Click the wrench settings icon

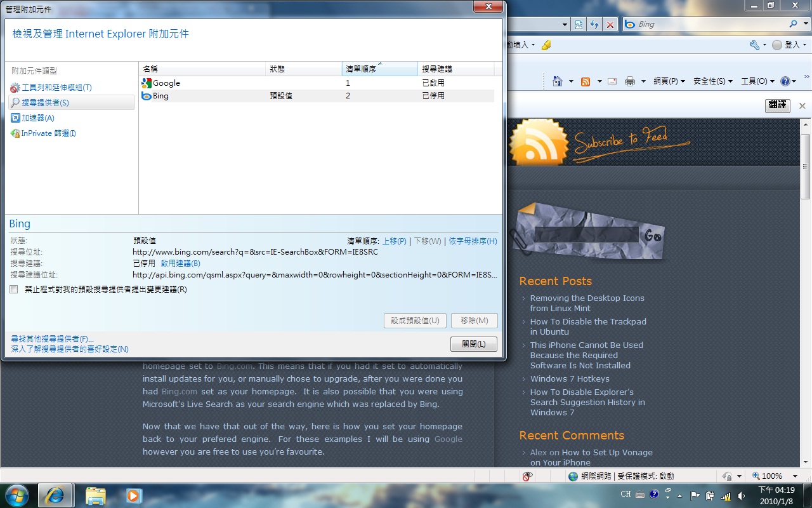tap(754, 45)
